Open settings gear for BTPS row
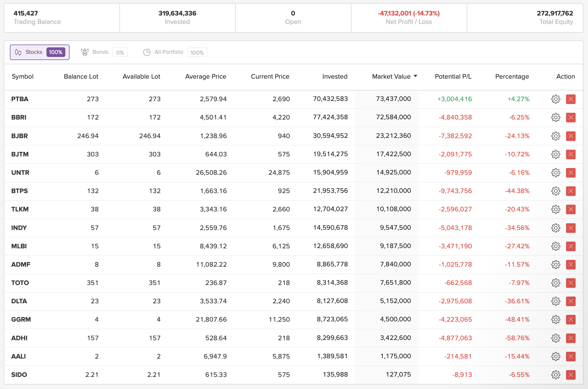The height and width of the screenshot is (389, 588). pos(556,191)
